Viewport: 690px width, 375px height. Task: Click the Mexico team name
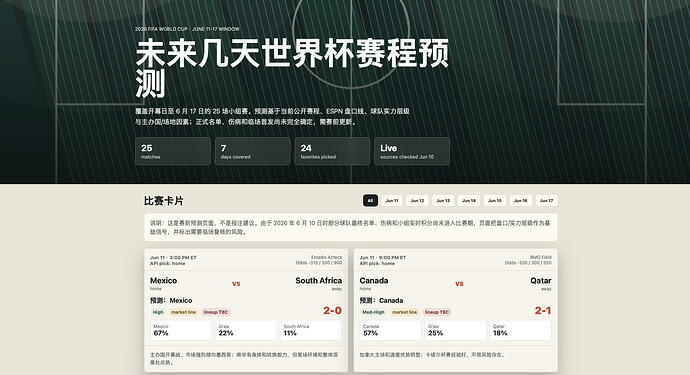[x=163, y=280]
